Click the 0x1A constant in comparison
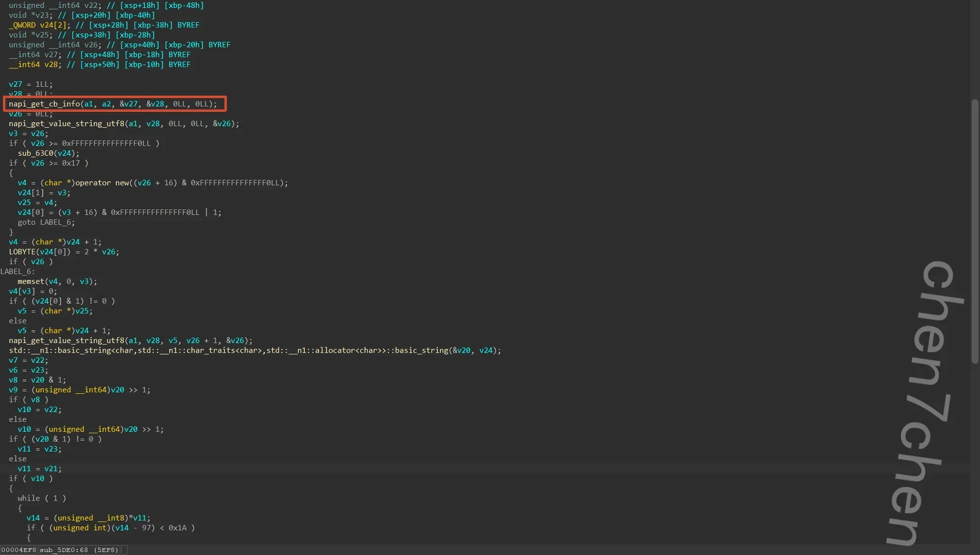This screenshot has height=555, width=980. pyautogui.click(x=178, y=528)
